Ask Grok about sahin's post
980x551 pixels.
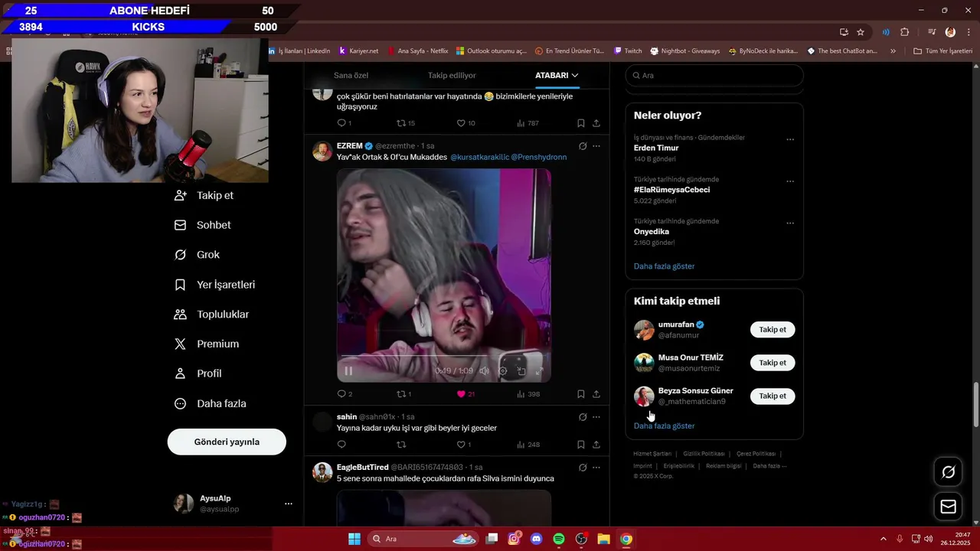pyautogui.click(x=583, y=417)
